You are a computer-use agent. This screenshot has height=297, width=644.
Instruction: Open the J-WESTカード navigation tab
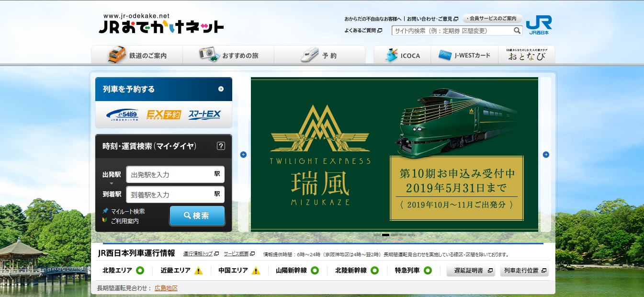click(464, 55)
